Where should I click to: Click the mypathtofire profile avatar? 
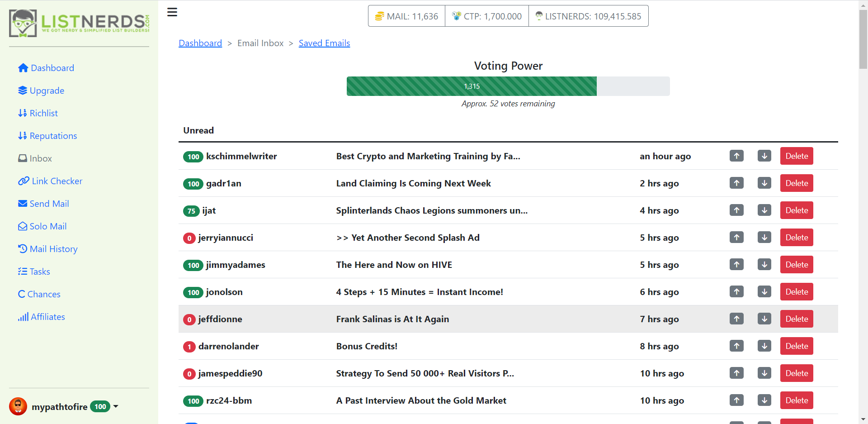pyautogui.click(x=18, y=406)
